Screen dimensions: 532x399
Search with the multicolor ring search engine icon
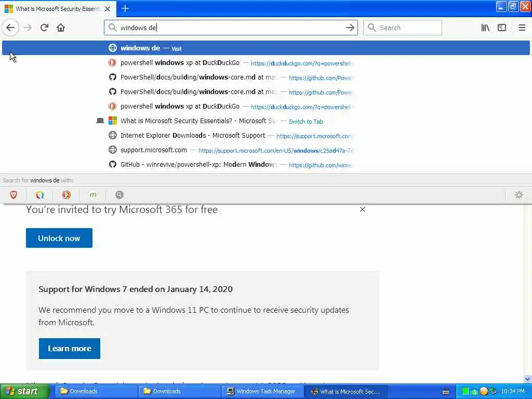point(40,195)
